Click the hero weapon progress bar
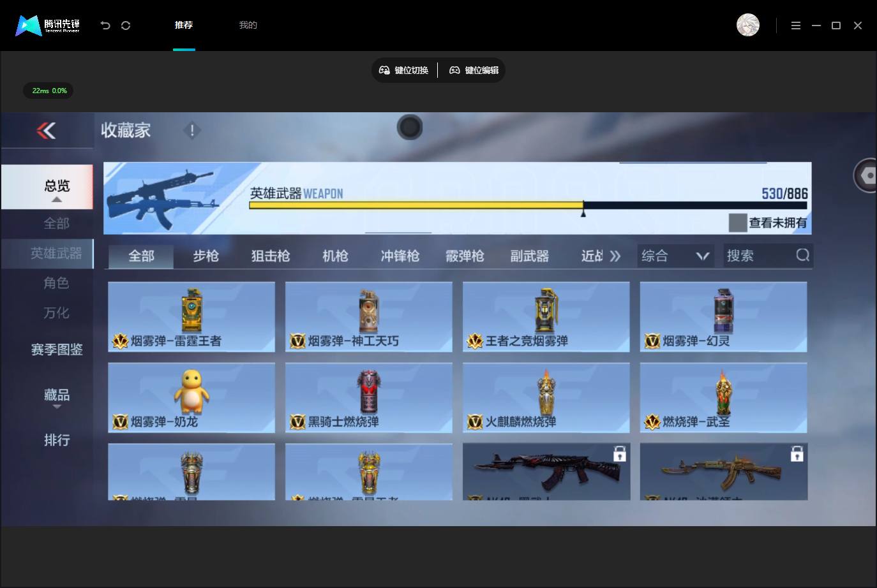This screenshot has height=588, width=877. click(x=528, y=205)
